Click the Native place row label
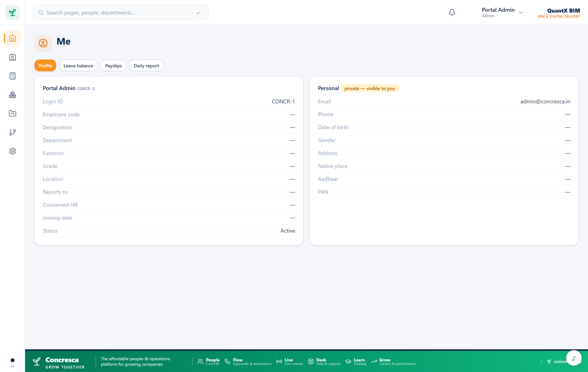The image size is (588, 372). click(333, 166)
